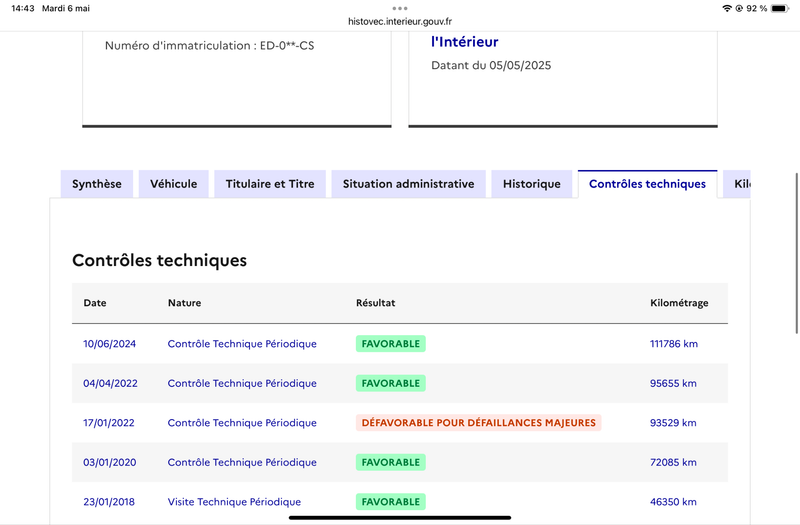The image size is (800, 525).
Task: Tap the 14:43 clock in status bar
Action: (22, 8)
